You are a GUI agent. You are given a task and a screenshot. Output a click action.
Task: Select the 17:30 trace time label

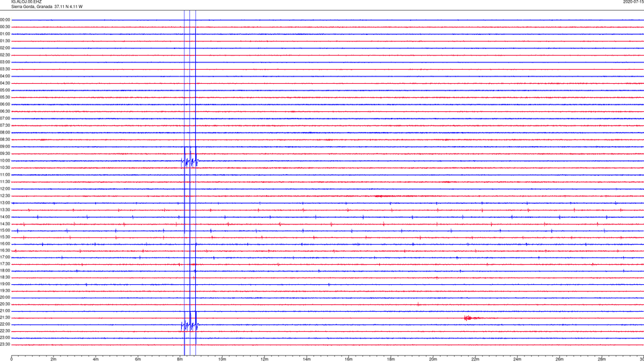(x=5, y=264)
